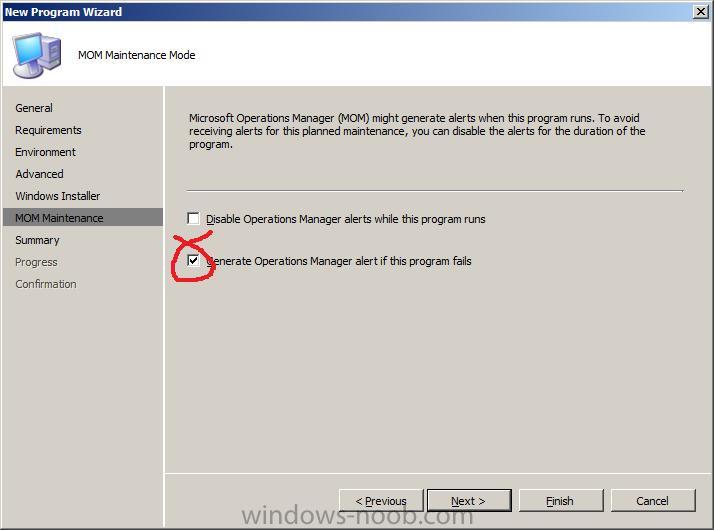Go to the Requirements page
This screenshot has width=714, height=530.
pos(48,130)
